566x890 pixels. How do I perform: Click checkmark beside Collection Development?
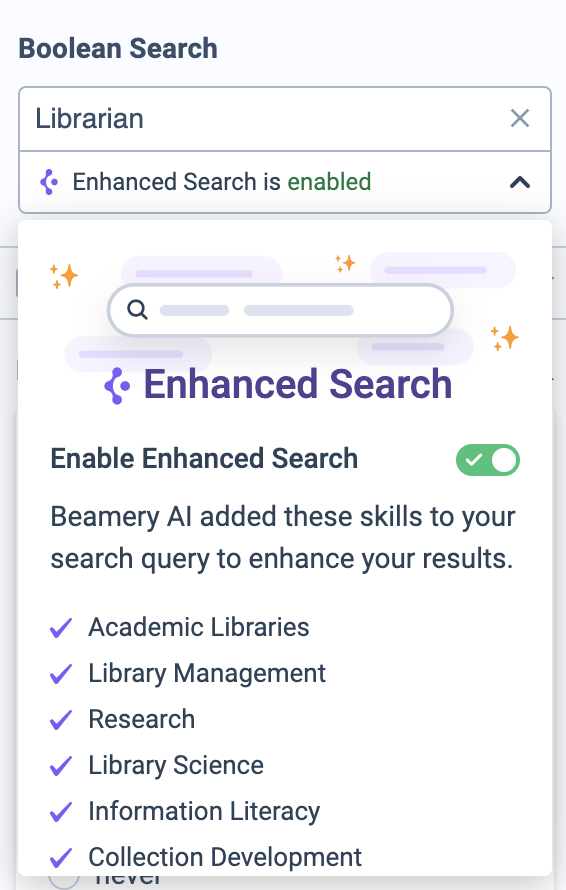pos(61,858)
